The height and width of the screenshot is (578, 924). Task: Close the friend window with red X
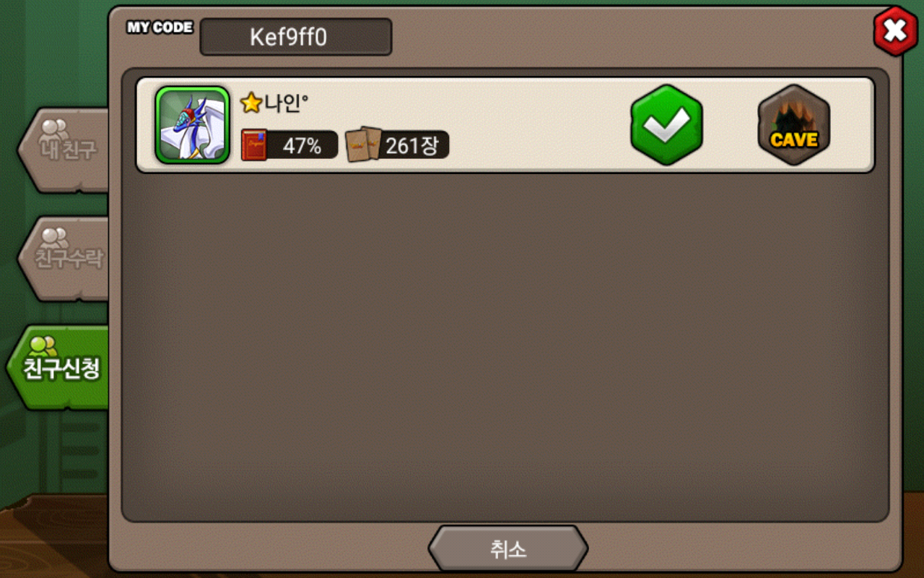click(x=895, y=31)
